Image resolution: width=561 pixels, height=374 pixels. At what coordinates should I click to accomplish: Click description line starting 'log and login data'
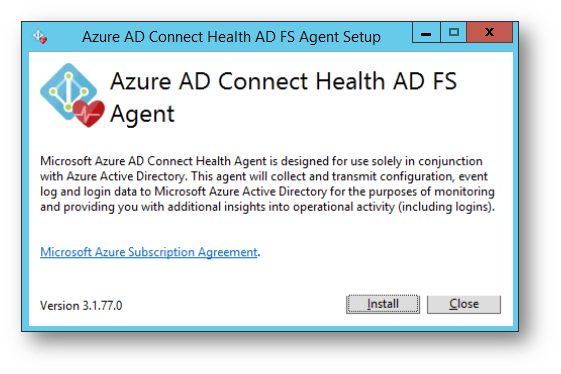coord(267,192)
